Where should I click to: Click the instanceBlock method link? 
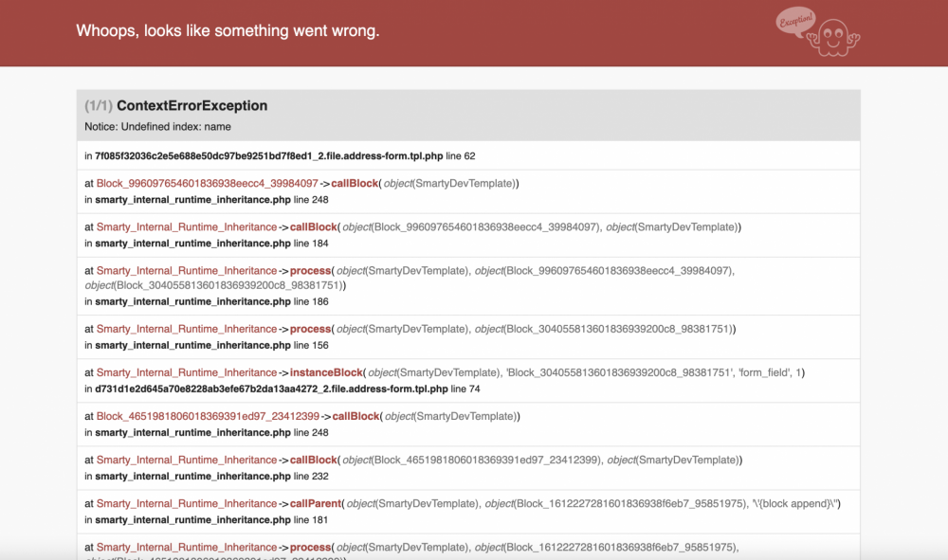point(326,372)
